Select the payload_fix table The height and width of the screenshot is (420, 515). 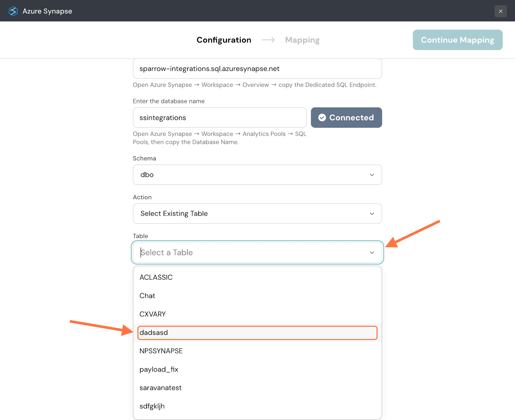point(159,369)
